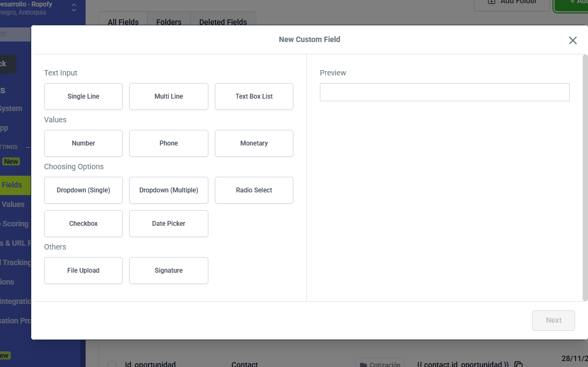Select the Radio Select field type
The height and width of the screenshot is (367, 588).
254,190
